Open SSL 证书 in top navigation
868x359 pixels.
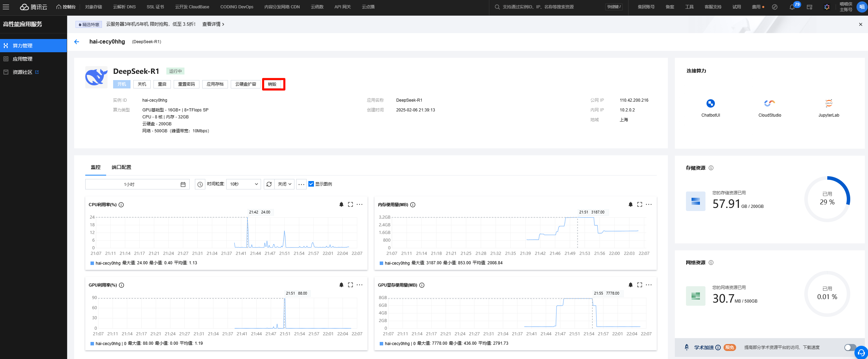click(x=155, y=7)
